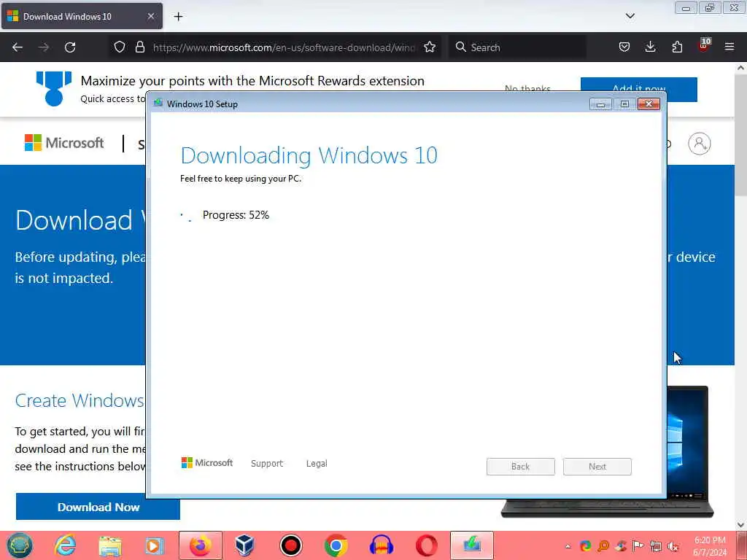Click the Downloading Windows 10 heading
This screenshot has width=747, height=560.
point(309,155)
